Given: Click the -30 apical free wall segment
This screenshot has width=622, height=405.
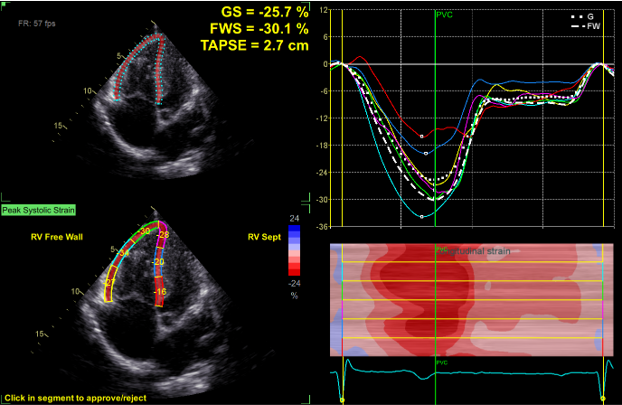Looking at the screenshot, I should (145, 231).
